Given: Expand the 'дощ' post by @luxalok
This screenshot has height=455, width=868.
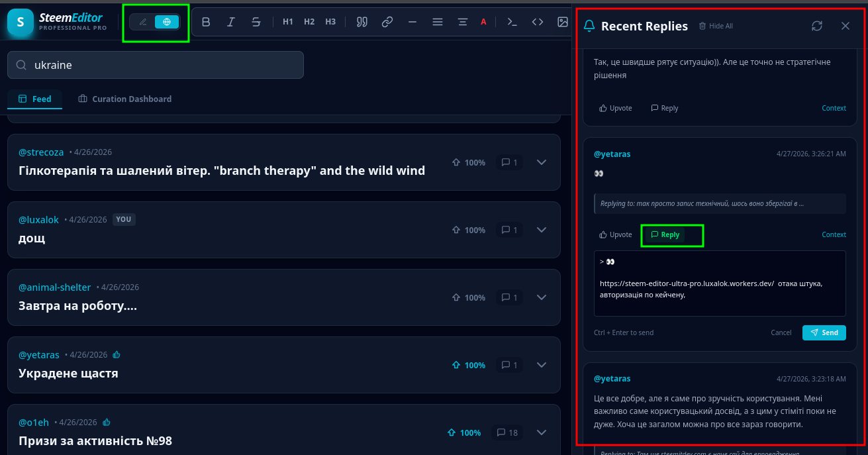Looking at the screenshot, I should point(541,230).
